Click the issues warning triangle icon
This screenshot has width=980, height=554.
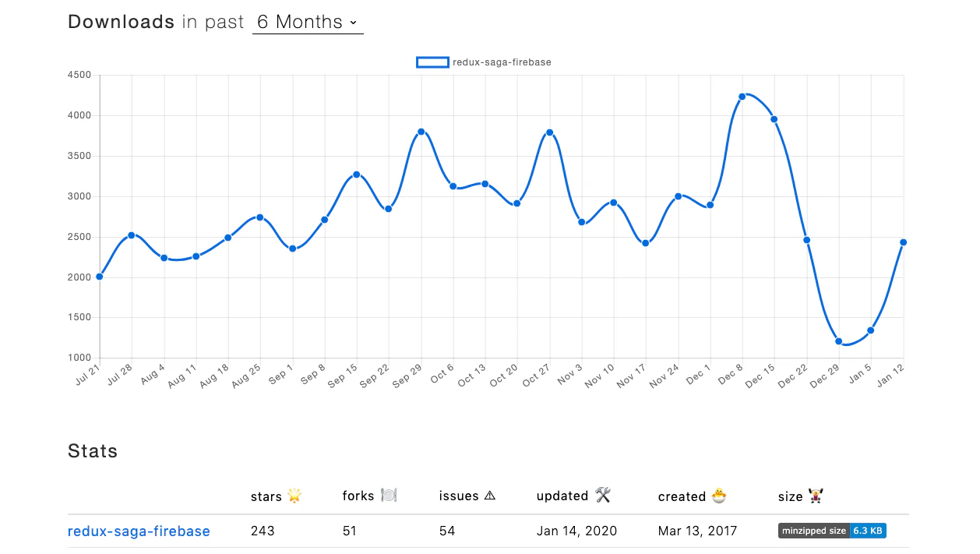[489, 496]
